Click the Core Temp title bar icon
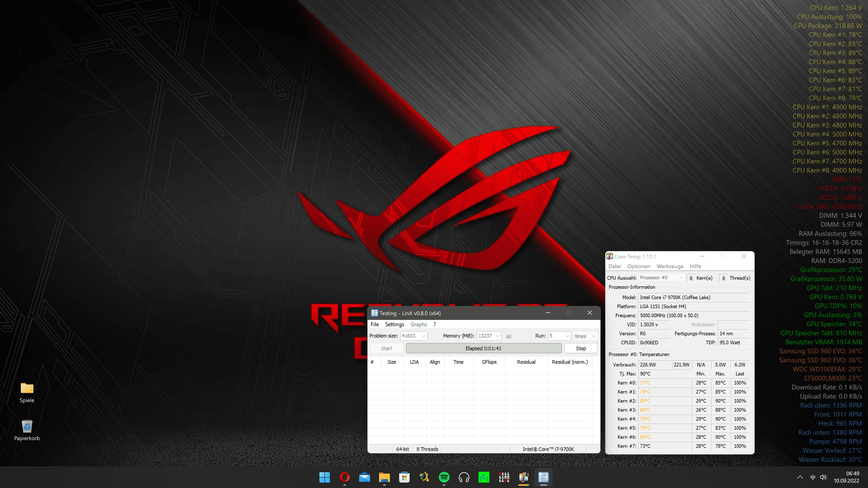868x488 pixels. (610, 256)
